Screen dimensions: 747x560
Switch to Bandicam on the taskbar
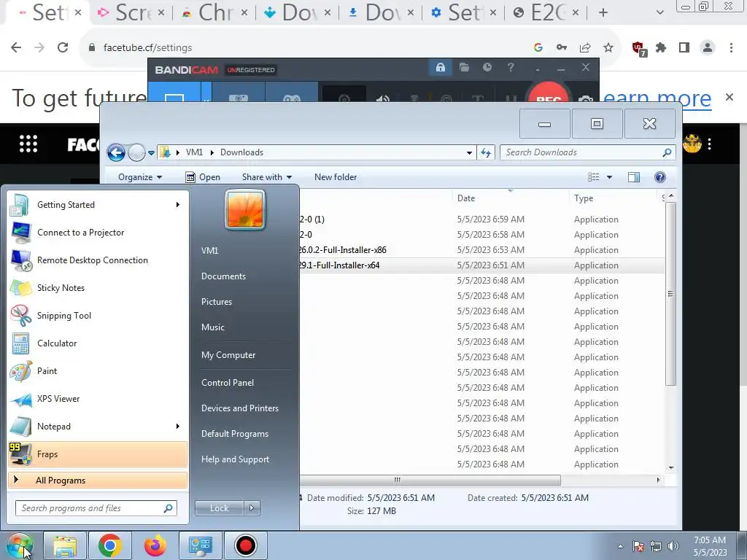[245, 545]
